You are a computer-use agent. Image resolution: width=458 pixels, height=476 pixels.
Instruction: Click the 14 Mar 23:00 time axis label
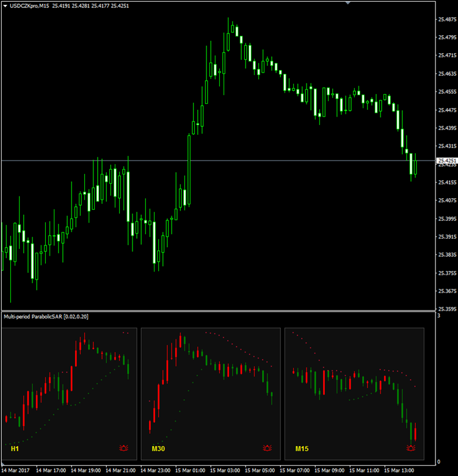pos(155,471)
